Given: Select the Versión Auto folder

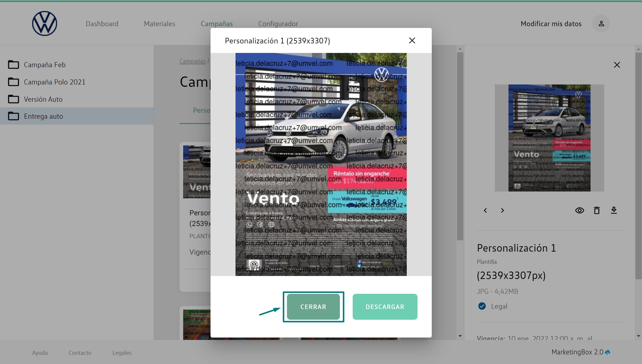Looking at the screenshot, I should (x=43, y=99).
